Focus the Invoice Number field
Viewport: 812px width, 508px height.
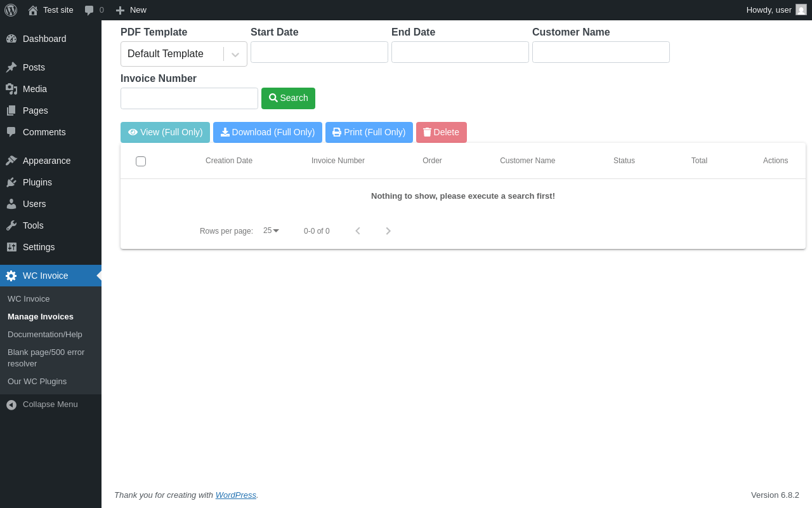point(189,98)
